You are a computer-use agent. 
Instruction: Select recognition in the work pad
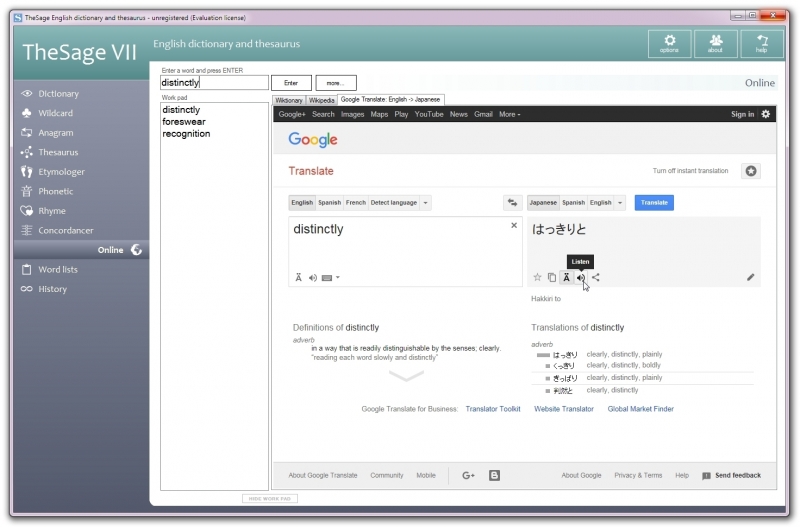tap(186, 134)
